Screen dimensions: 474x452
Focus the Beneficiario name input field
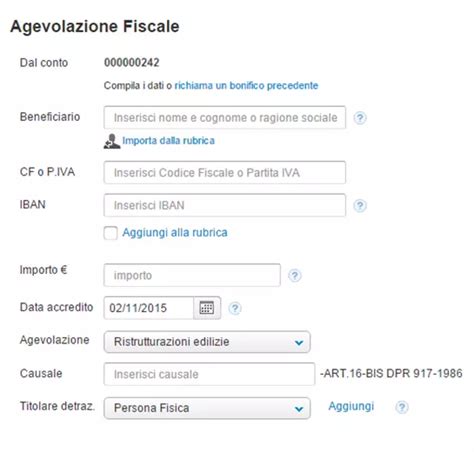225,117
